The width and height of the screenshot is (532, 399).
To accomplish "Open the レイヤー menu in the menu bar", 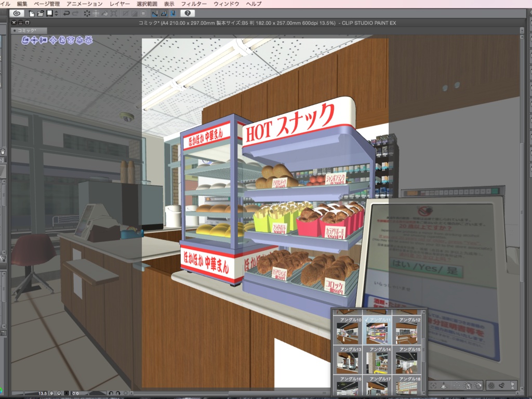I will pos(121,3).
